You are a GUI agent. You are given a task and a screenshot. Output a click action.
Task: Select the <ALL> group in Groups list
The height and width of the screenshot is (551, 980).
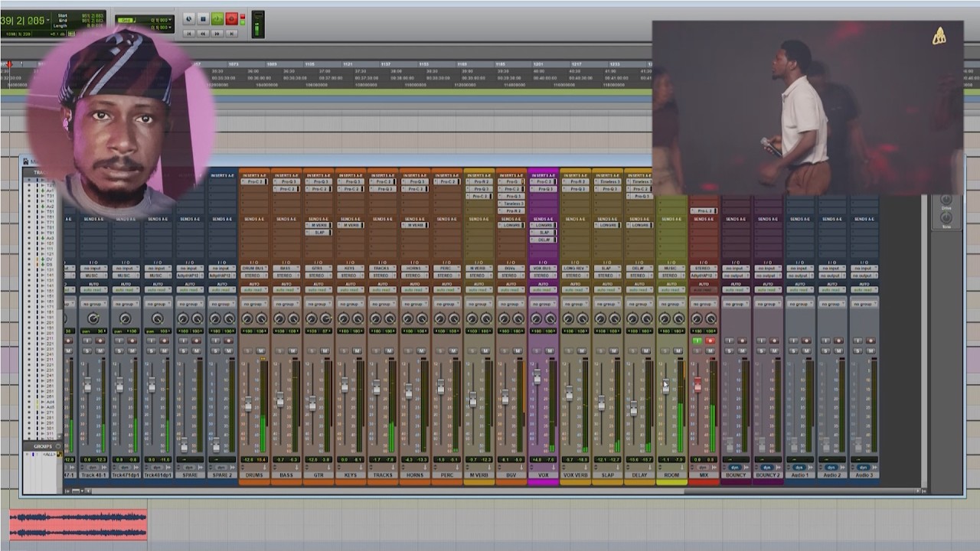pyautogui.click(x=50, y=455)
